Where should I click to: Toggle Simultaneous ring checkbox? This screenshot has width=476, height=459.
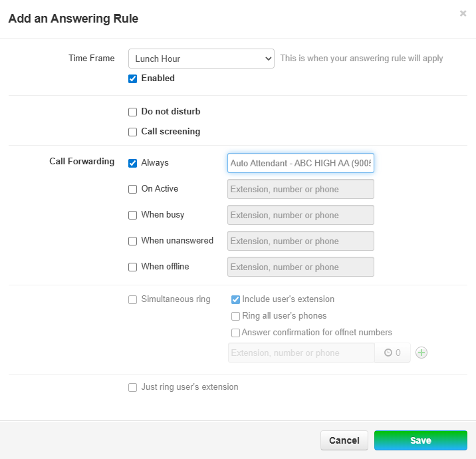pos(132,299)
